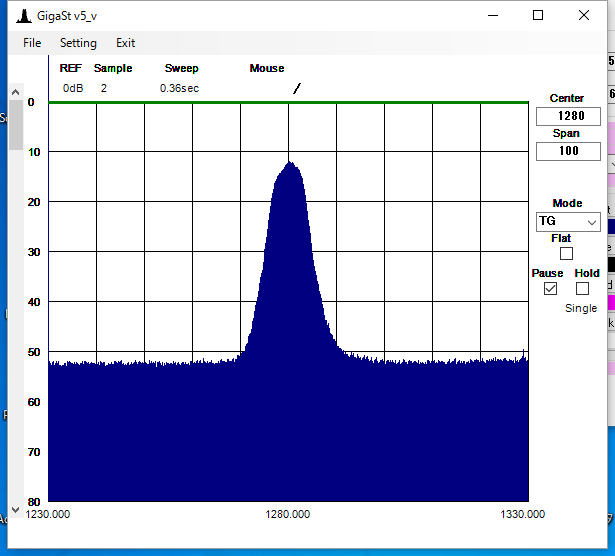Click the Single label under Hold
Image resolution: width=615 pixels, height=556 pixels.
(581, 308)
